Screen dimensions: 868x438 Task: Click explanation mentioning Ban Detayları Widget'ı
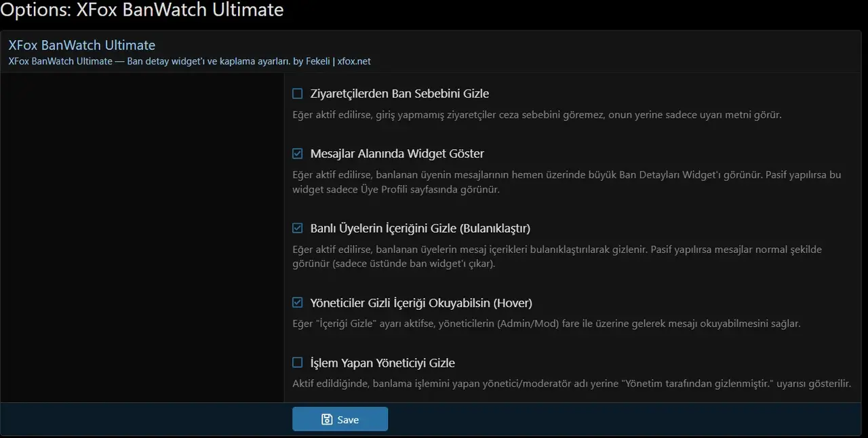pyautogui.click(x=566, y=182)
